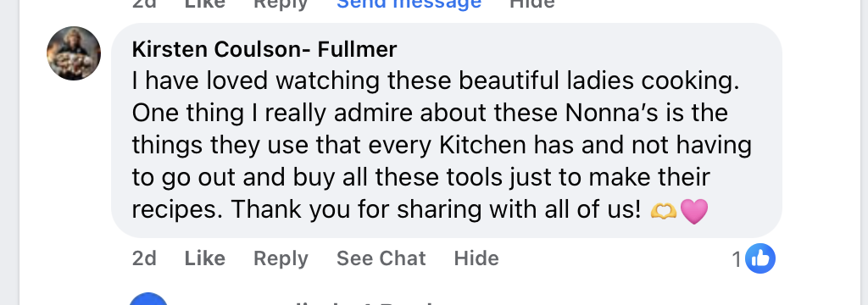Click the comment text about beautiful ladies cooking
Image resolution: width=868 pixels, height=305 pixels.
tap(441, 145)
